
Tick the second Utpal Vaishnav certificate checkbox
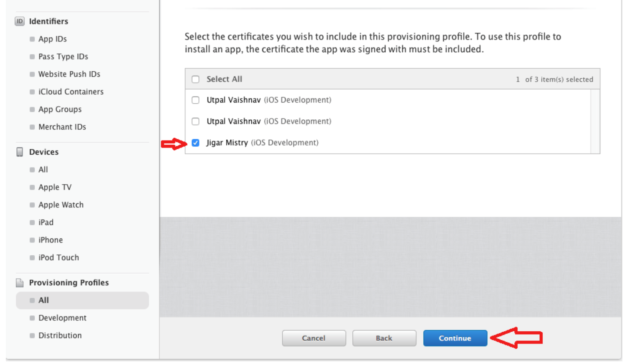point(195,121)
